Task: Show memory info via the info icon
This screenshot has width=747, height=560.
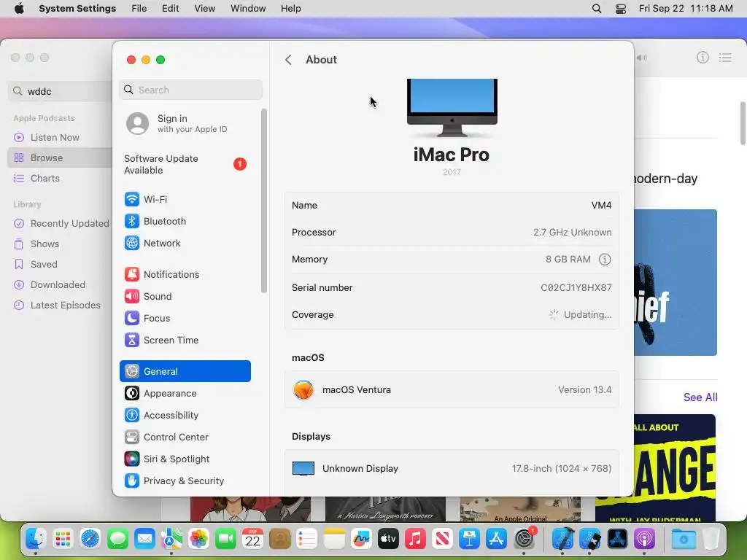Action: pos(605,260)
